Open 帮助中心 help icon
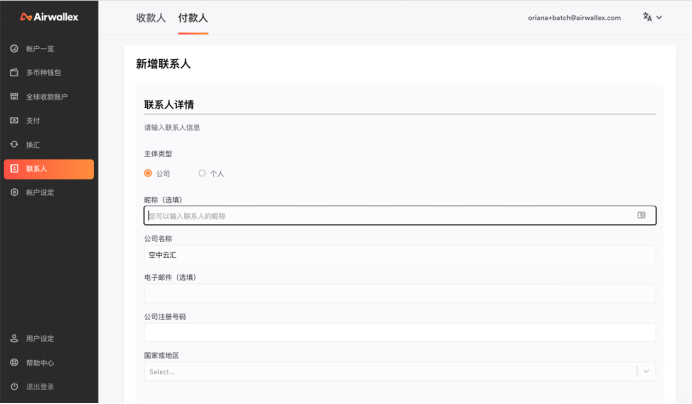 click(x=14, y=362)
